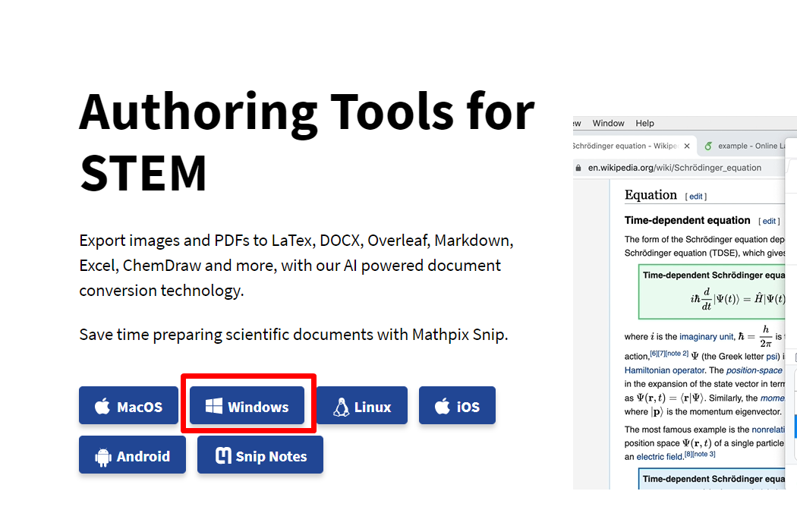Open Hamiltonian operator link
Viewport: 797px width, 532px height.
pyautogui.click(x=665, y=370)
